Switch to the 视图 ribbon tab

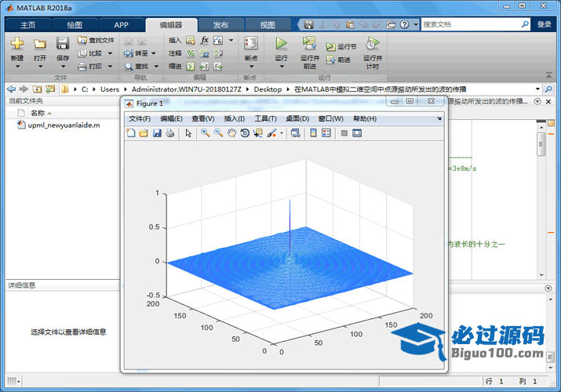coord(268,25)
